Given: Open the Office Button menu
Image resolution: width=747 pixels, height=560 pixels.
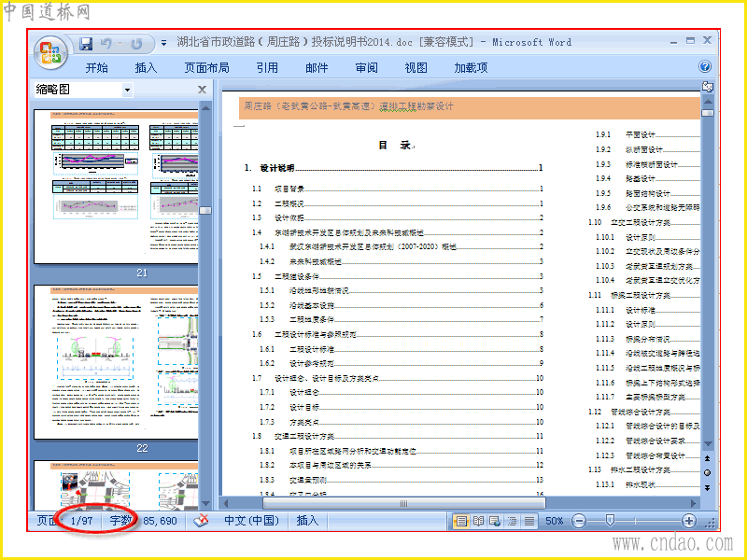Looking at the screenshot, I should click(x=50, y=52).
